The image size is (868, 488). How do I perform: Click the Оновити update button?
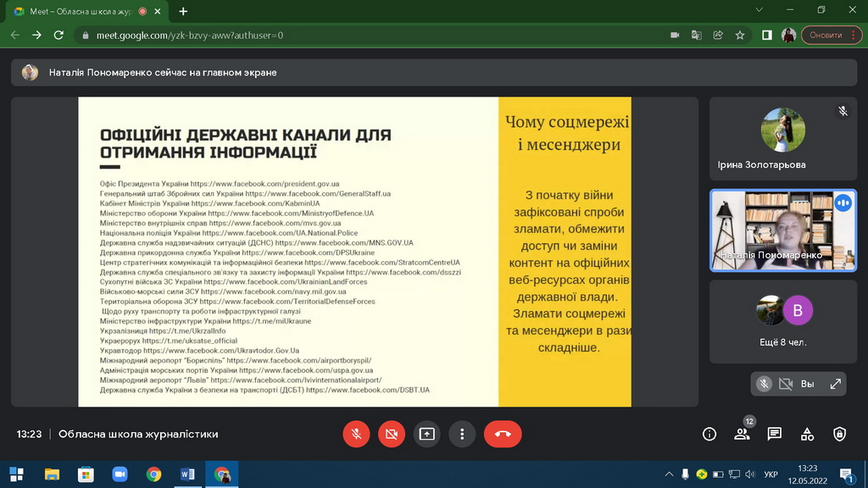(x=826, y=35)
